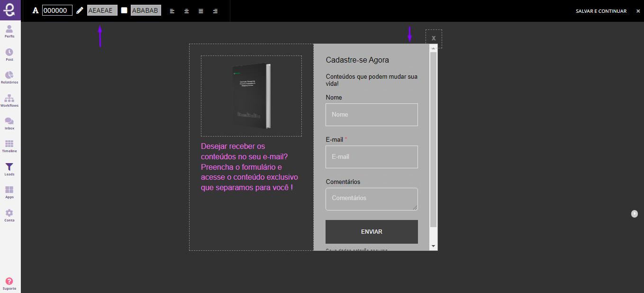This screenshot has height=293, width=644.
Task: Close the editor with top-right X
Action: (x=638, y=11)
